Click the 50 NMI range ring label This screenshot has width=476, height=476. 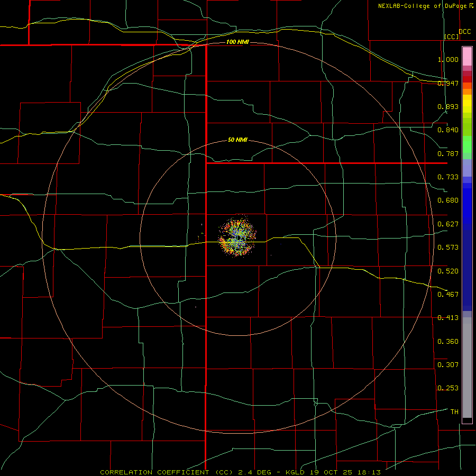237,140
